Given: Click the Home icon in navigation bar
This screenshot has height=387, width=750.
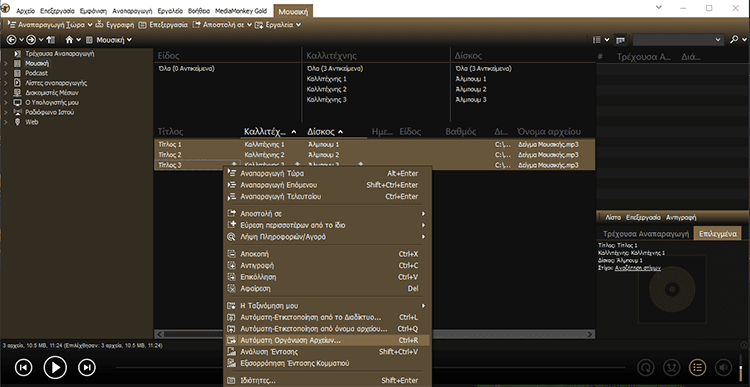Looking at the screenshot, I should (x=69, y=40).
